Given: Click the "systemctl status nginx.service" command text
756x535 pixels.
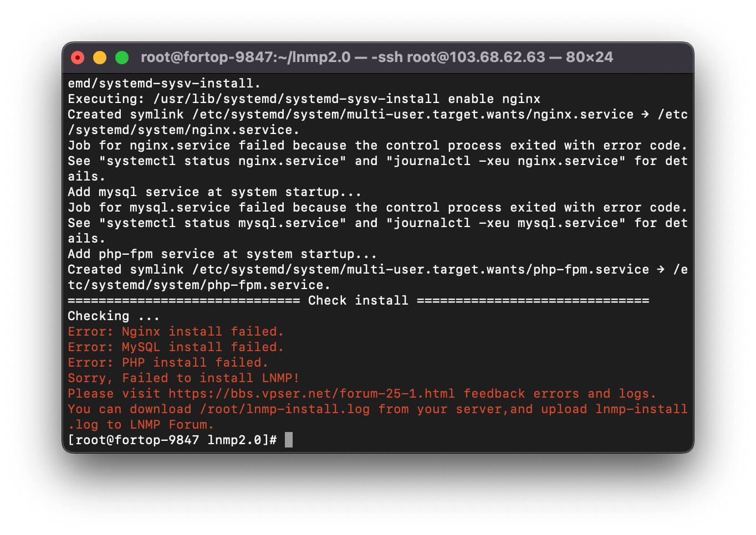Looking at the screenshot, I should pos(222,161).
